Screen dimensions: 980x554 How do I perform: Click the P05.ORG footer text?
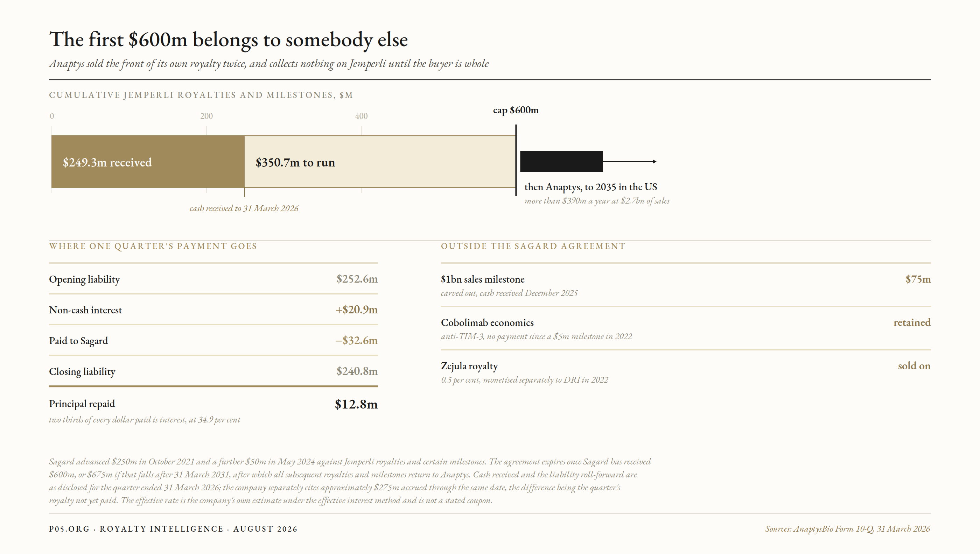69,529
